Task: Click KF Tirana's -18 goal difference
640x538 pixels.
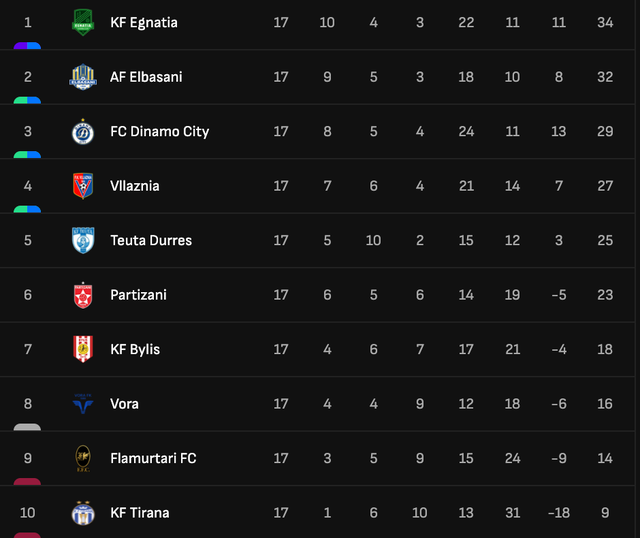Action: pos(557,513)
